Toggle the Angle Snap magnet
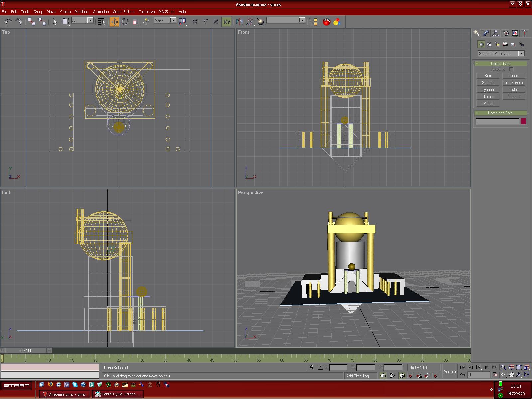Viewport: 532px width, 399px height. click(419, 376)
